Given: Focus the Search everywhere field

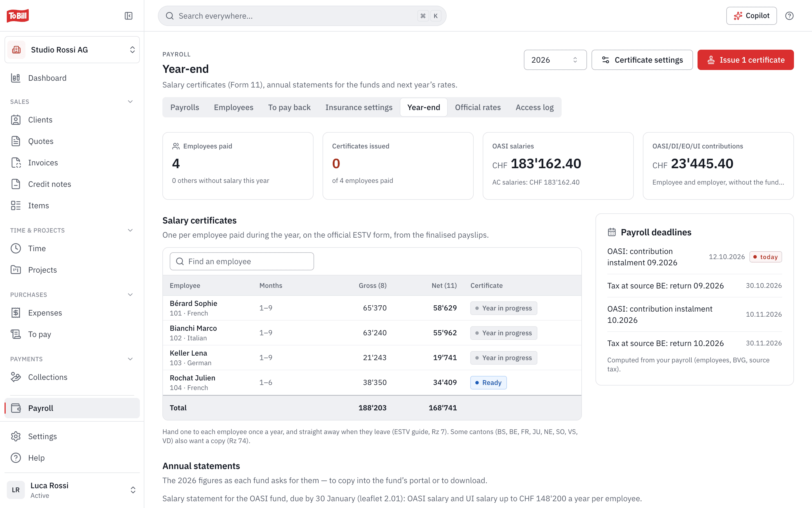Looking at the screenshot, I should [302, 16].
